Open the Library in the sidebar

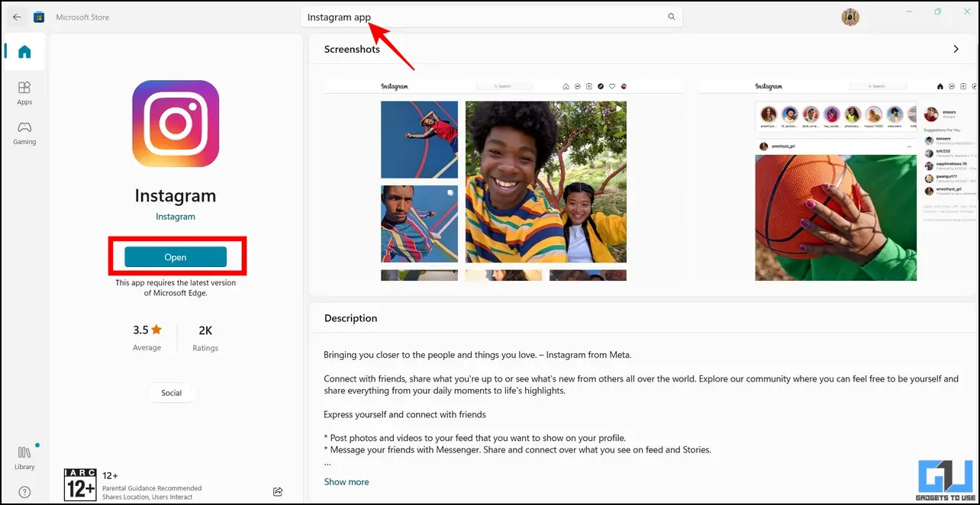[x=24, y=457]
